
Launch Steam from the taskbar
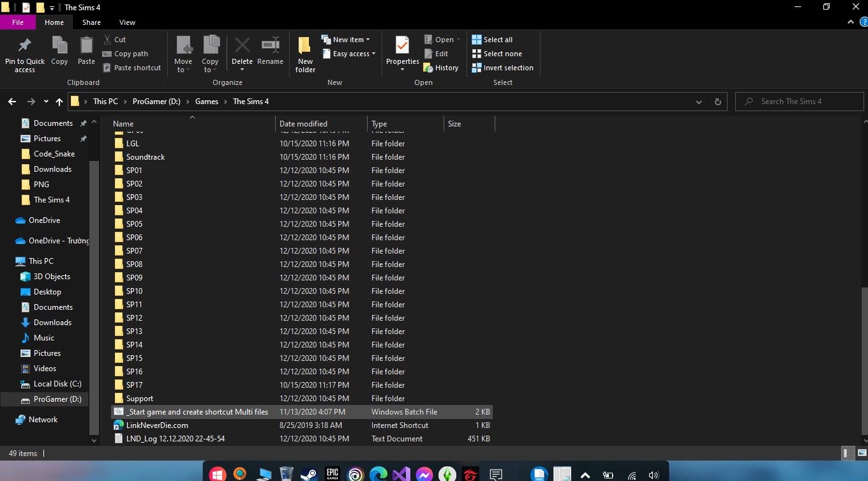308,474
